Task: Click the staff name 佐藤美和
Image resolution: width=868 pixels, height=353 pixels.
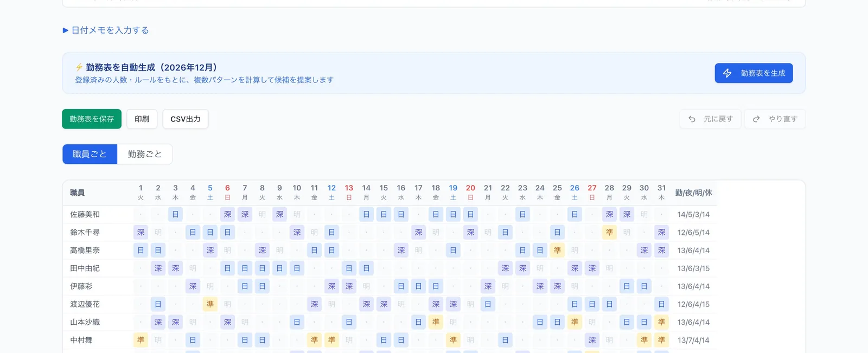Action: [85, 214]
